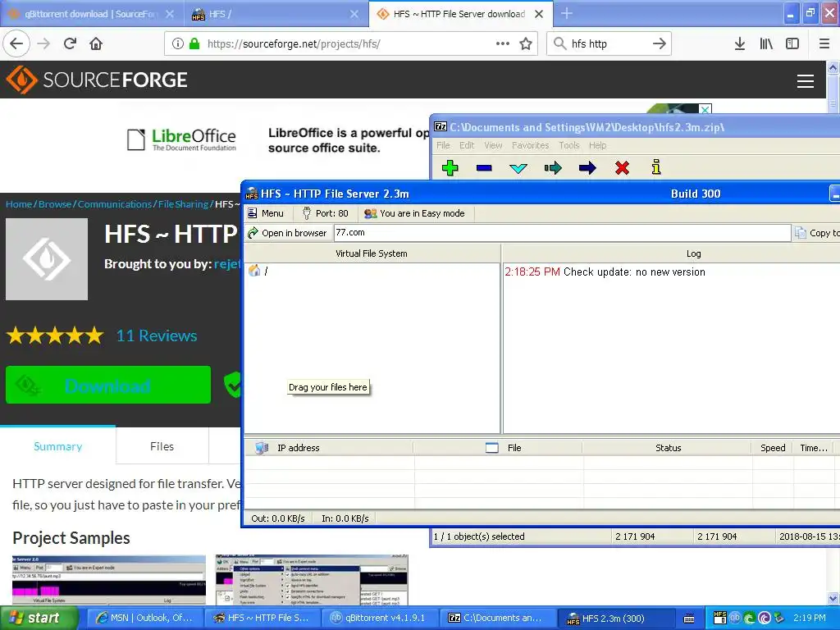Open the second Project Samples screenshot thumbnail

[x=312, y=580]
